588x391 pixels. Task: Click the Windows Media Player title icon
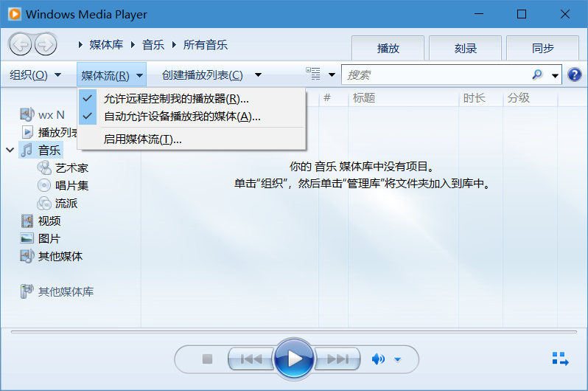click(x=15, y=14)
